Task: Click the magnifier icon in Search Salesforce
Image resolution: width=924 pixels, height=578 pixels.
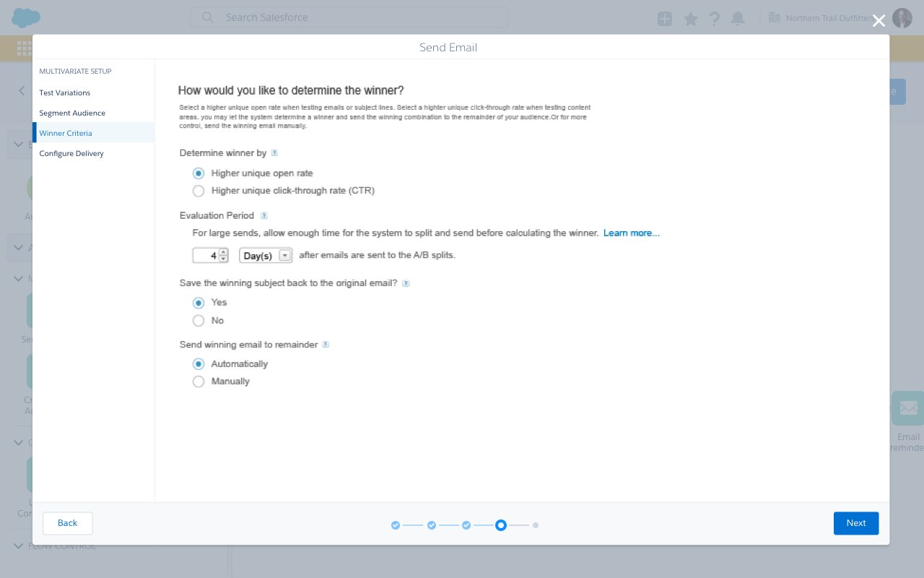Action: pyautogui.click(x=208, y=17)
